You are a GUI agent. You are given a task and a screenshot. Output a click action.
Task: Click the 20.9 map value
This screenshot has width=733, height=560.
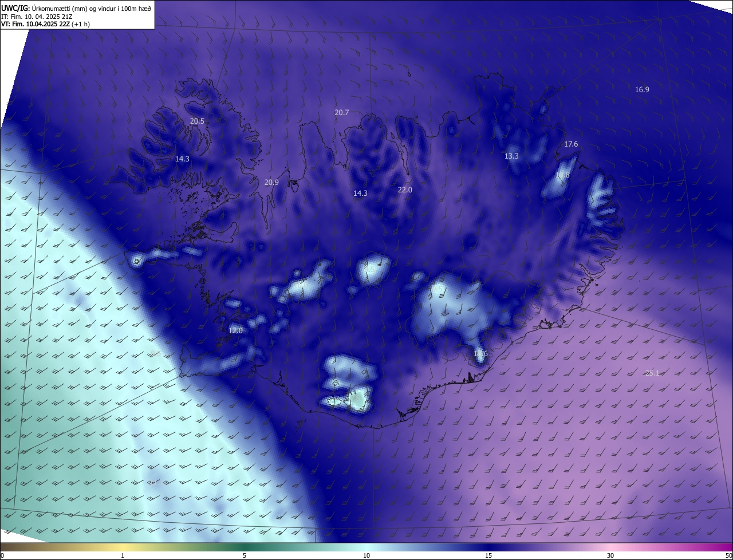271,183
